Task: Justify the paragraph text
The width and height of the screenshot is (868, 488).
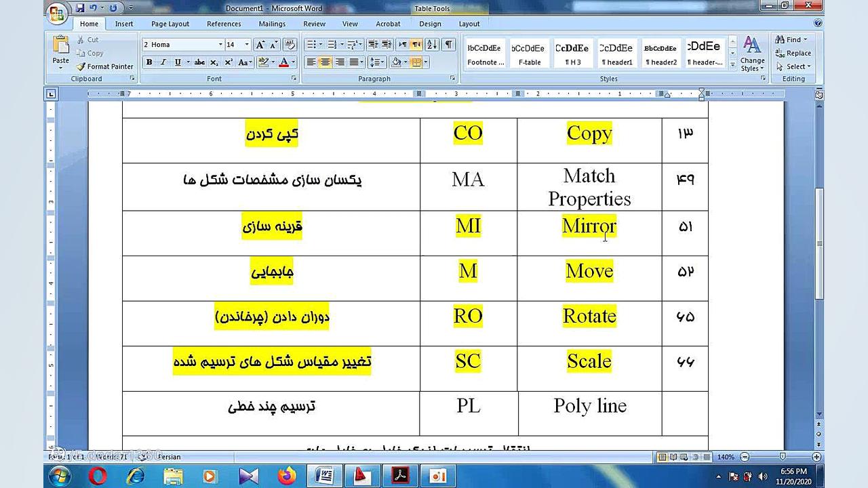Action: pos(354,62)
